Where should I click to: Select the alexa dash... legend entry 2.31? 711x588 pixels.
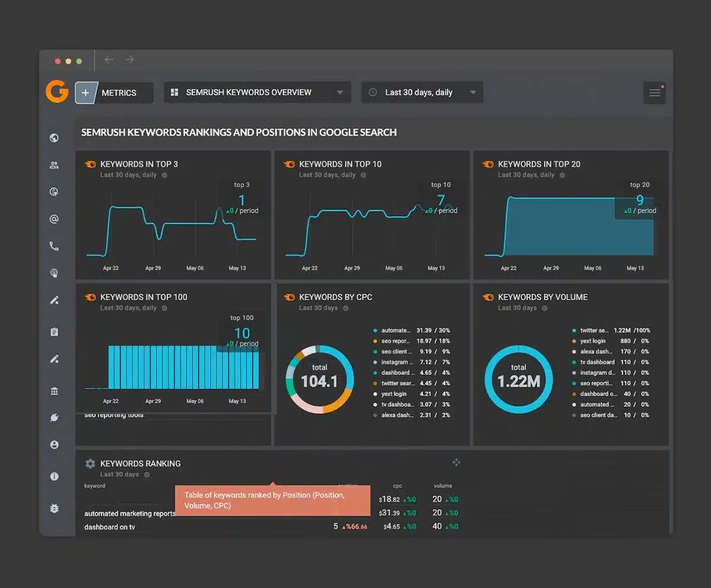[x=412, y=415]
